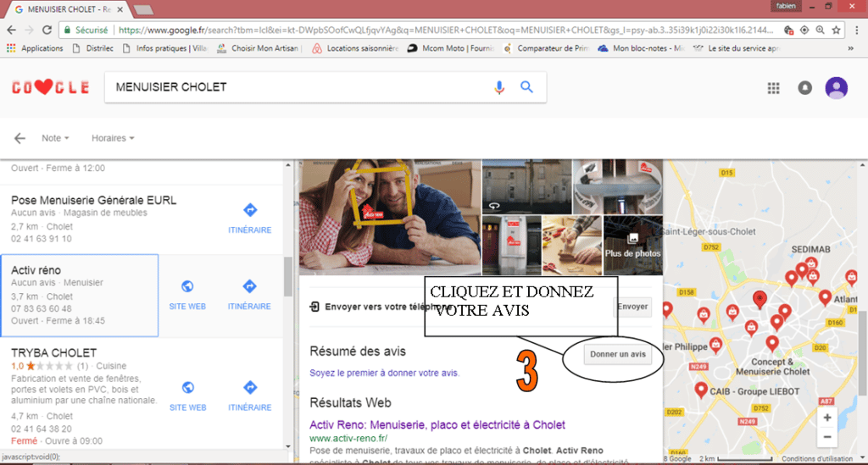Screen dimensions: 868x465
Task: Click the send-to-phone icon
Action: tap(314, 307)
